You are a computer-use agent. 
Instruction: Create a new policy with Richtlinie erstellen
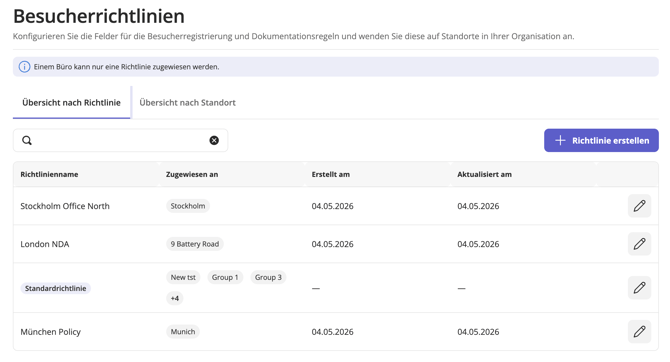pos(601,140)
